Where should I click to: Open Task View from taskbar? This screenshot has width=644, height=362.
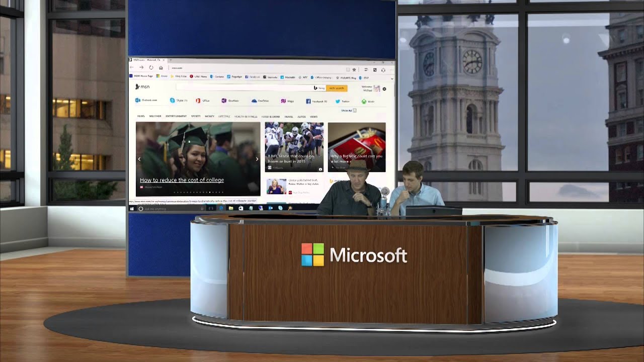coord(211,209)
